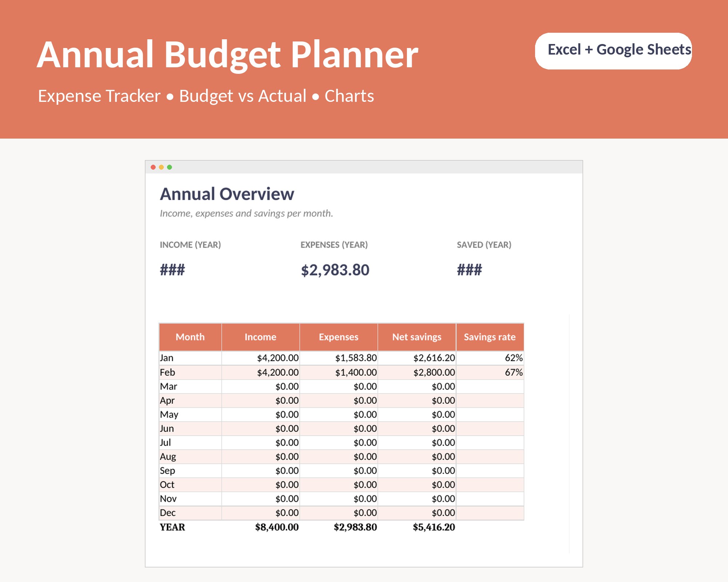Select Feb income cell $4,200.00

click(x=261, y=372)
